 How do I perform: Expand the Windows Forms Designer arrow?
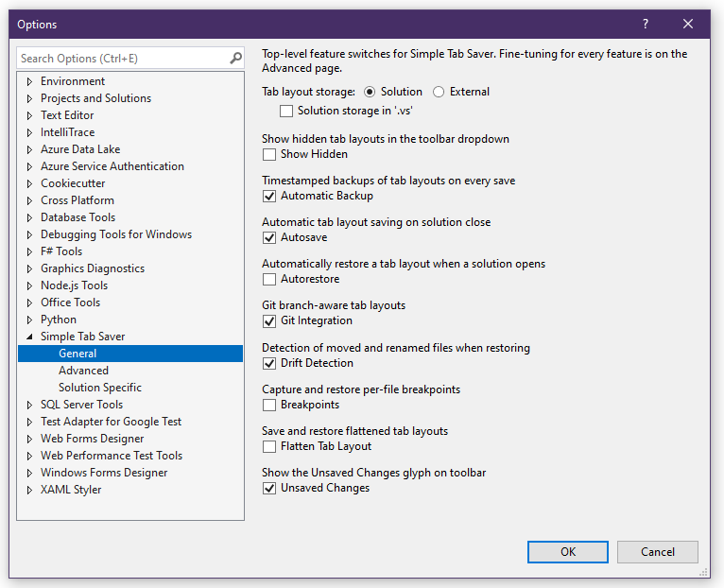(29, 473)
